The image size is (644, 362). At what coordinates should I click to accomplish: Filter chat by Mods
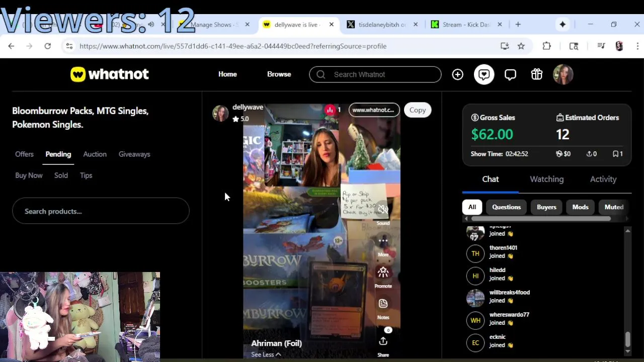(580, 207)
